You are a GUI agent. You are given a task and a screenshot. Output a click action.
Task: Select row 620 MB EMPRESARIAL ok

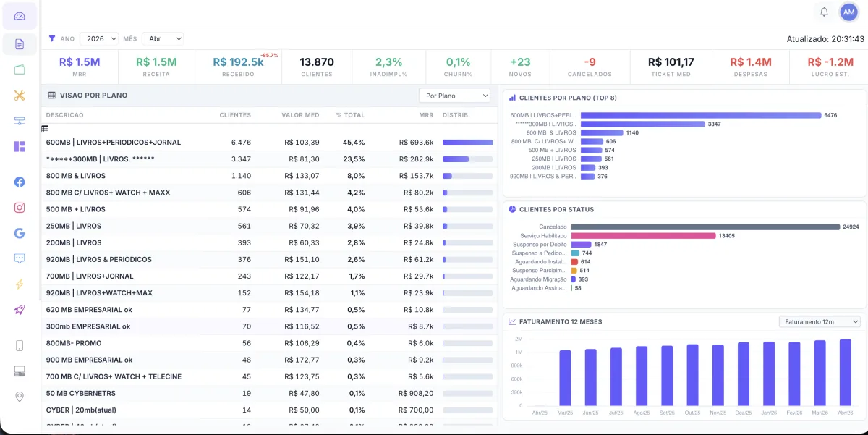point(269,310)
